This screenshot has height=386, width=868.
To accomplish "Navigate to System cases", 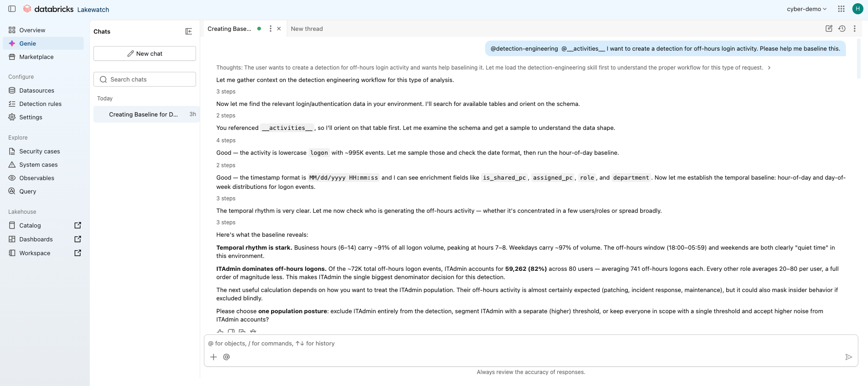I will pos(43,164).
